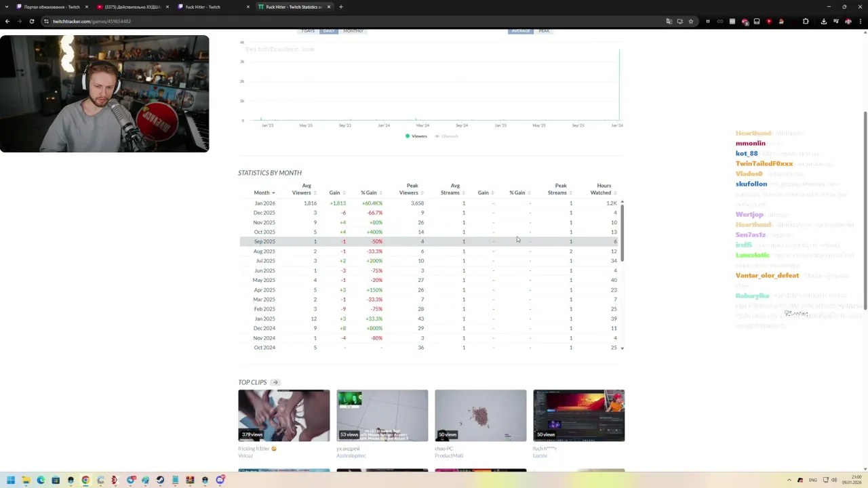Open File Explorer from the taskbar
This screenshot has width=868, height=488.
26,480
